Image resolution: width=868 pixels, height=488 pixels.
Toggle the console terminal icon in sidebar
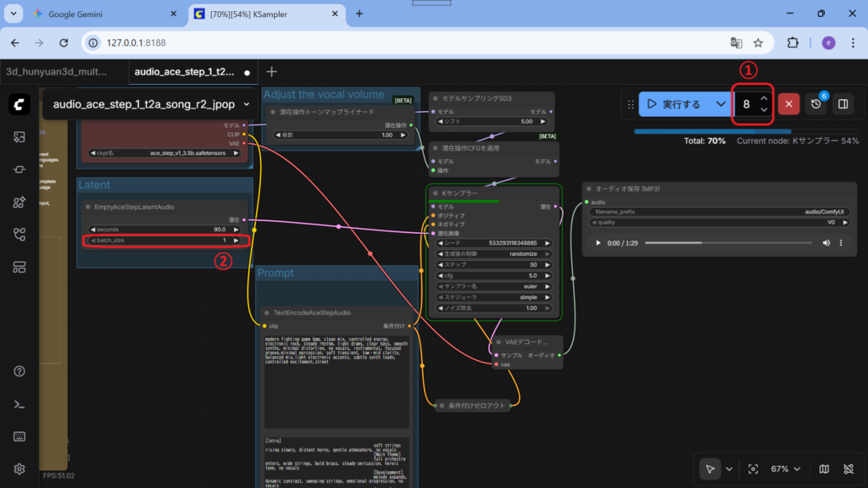click(x=19, y=404)
